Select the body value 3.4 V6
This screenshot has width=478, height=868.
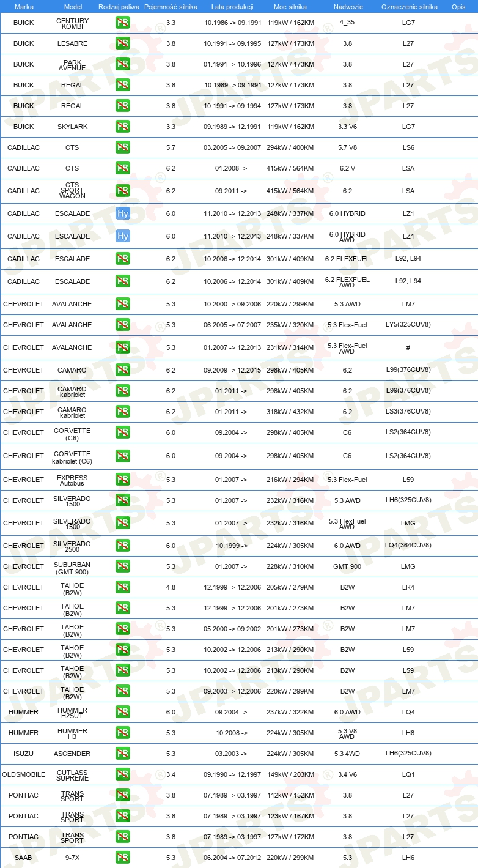347,774
